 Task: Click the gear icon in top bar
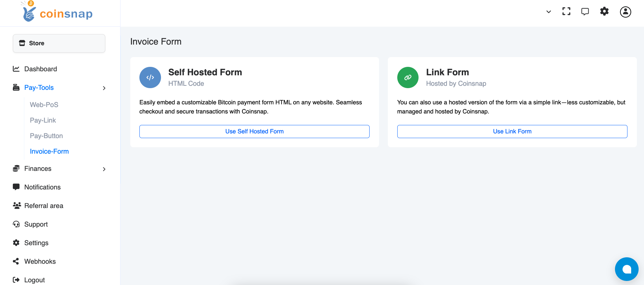point(604,11)
